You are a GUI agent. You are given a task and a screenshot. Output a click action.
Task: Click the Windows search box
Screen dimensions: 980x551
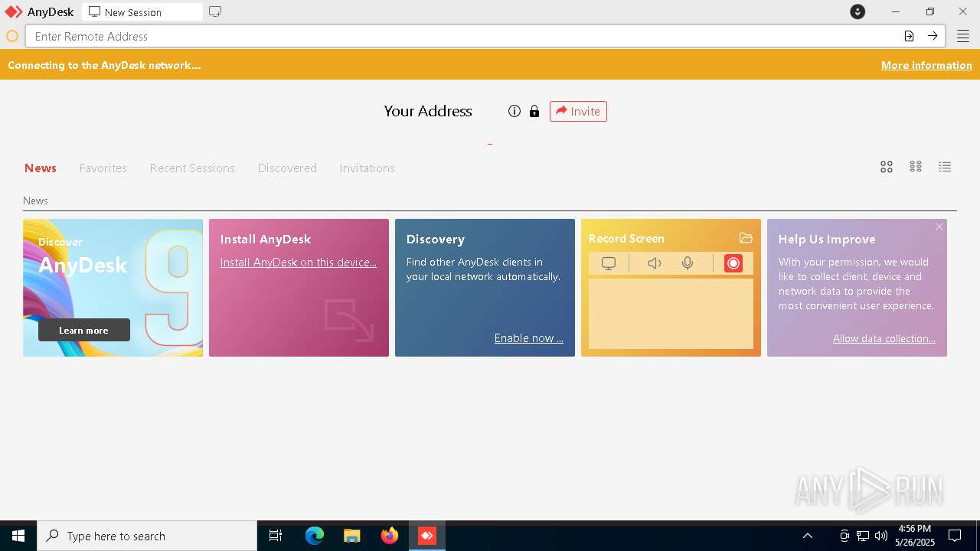coord(147,536)
